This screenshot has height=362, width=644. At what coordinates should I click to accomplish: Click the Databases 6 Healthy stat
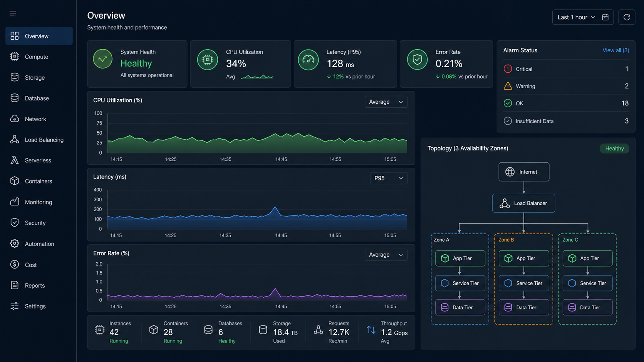click(x=225, y=332)
